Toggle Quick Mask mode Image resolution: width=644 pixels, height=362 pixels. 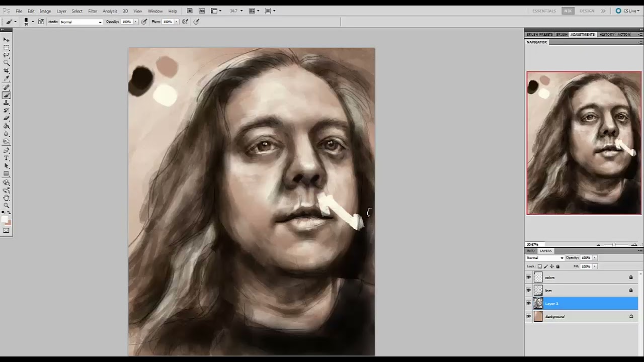[x=7, y=231]
